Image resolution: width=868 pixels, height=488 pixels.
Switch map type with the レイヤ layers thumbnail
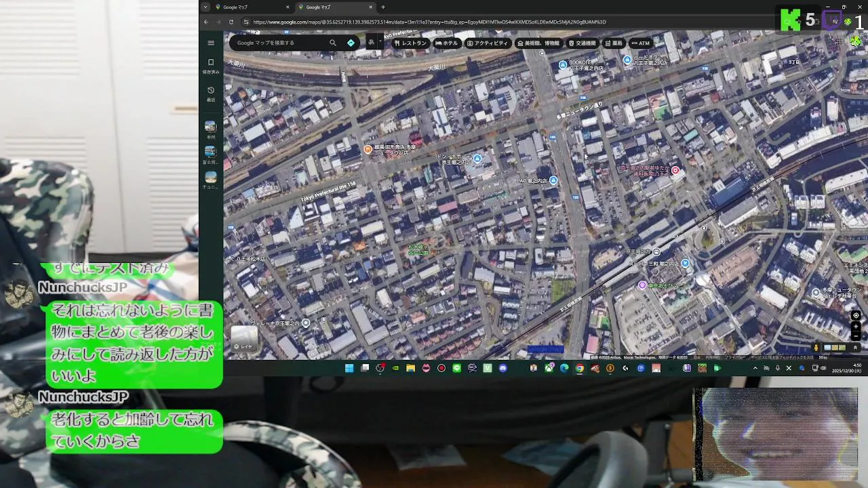pyautogui.click(x=244, y=338)
